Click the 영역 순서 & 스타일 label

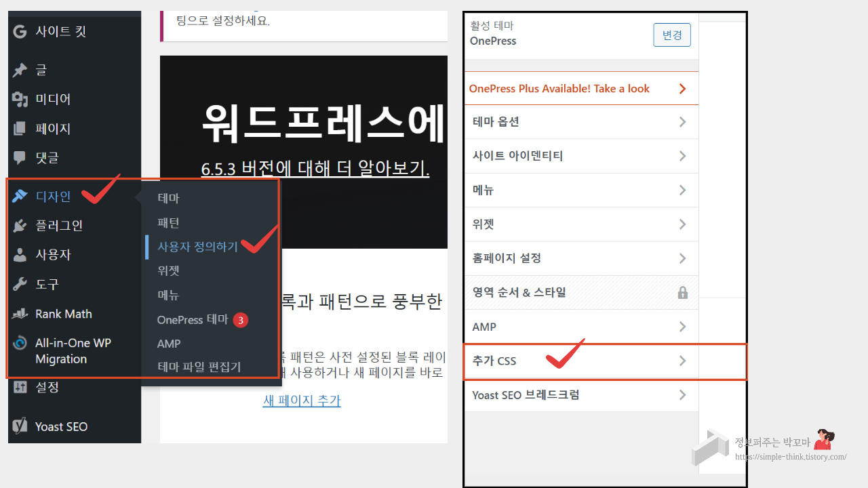click(519, 293)
